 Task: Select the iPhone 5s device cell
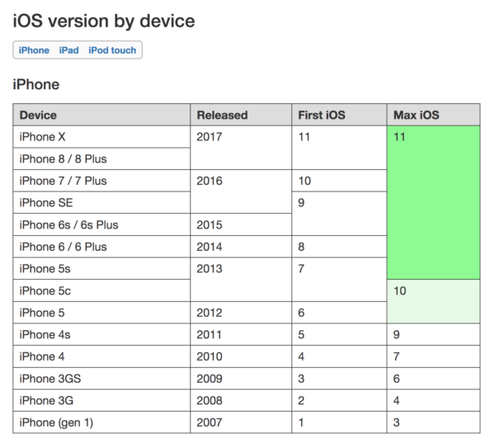[x=45, y=268]
